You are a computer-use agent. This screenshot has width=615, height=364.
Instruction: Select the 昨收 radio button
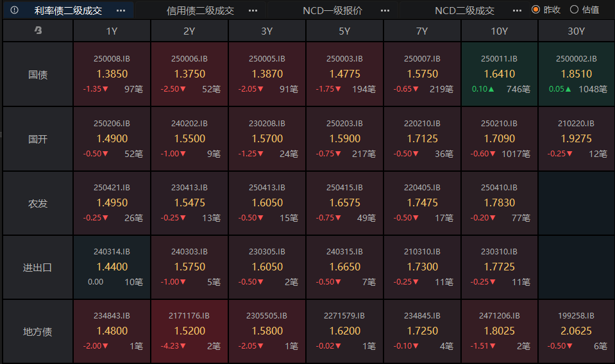[535, 10]
